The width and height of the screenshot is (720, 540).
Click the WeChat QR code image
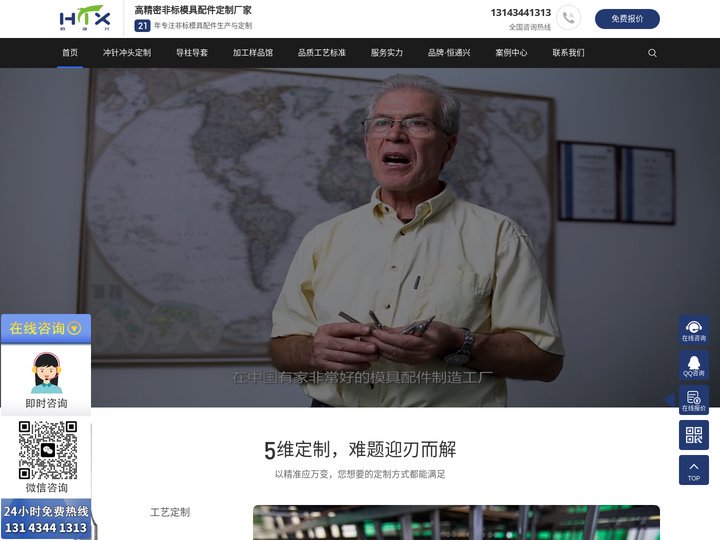(48, 450)
